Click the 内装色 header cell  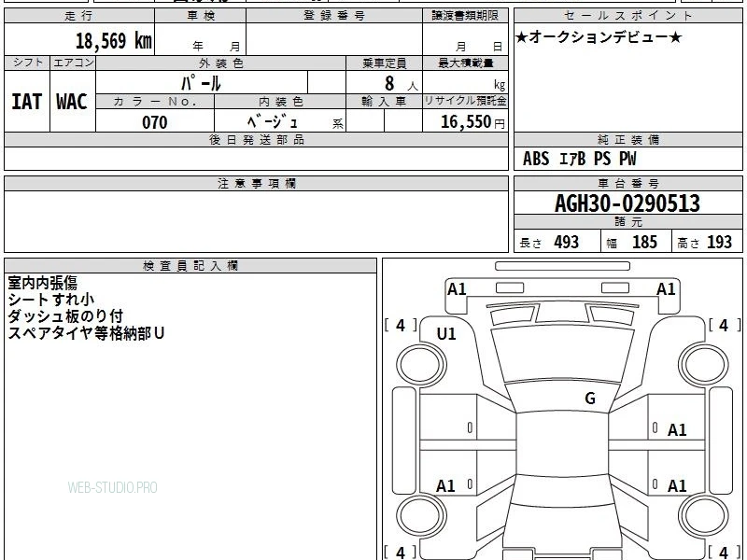280,102
